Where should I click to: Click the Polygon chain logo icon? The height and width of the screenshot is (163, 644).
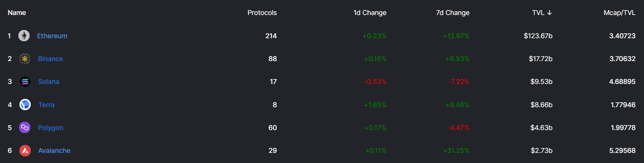tap(25, 128)
